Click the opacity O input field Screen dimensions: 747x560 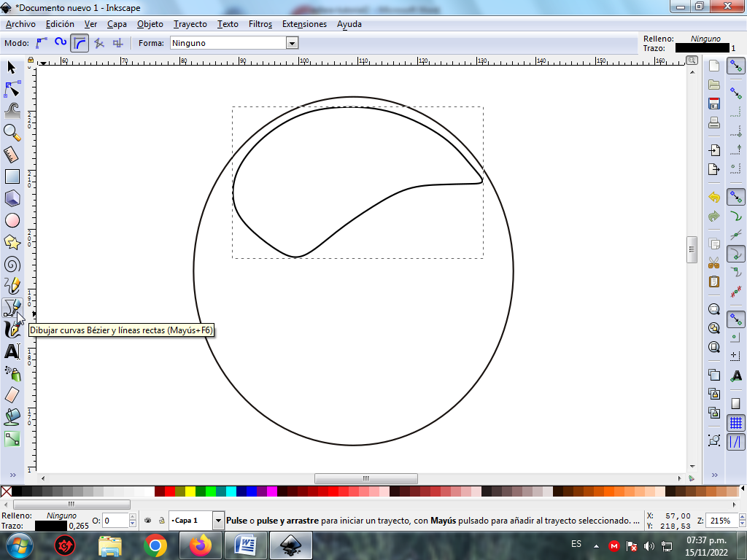(x=115, y=521)
